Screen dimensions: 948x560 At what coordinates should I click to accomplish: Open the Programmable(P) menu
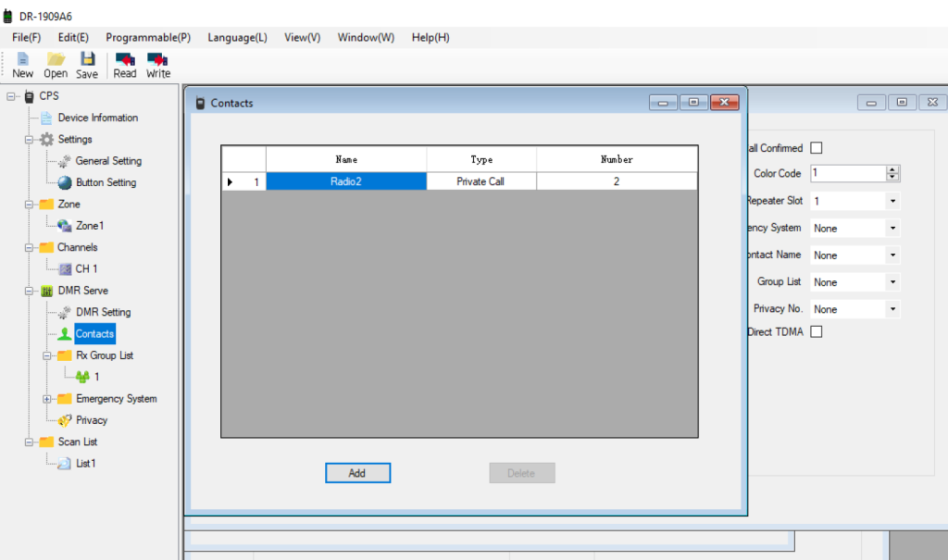click(x=148, y=38)
